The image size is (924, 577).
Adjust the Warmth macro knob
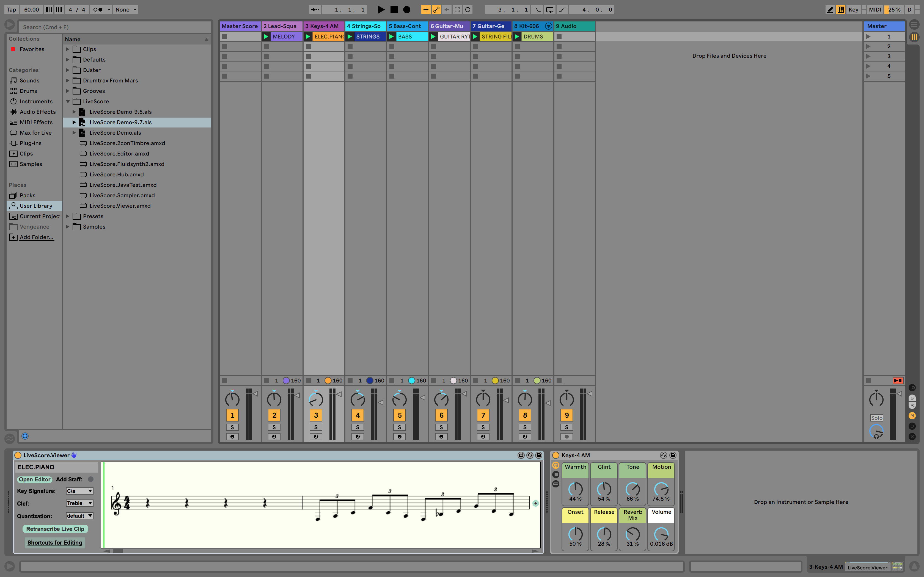coord(575,489)
